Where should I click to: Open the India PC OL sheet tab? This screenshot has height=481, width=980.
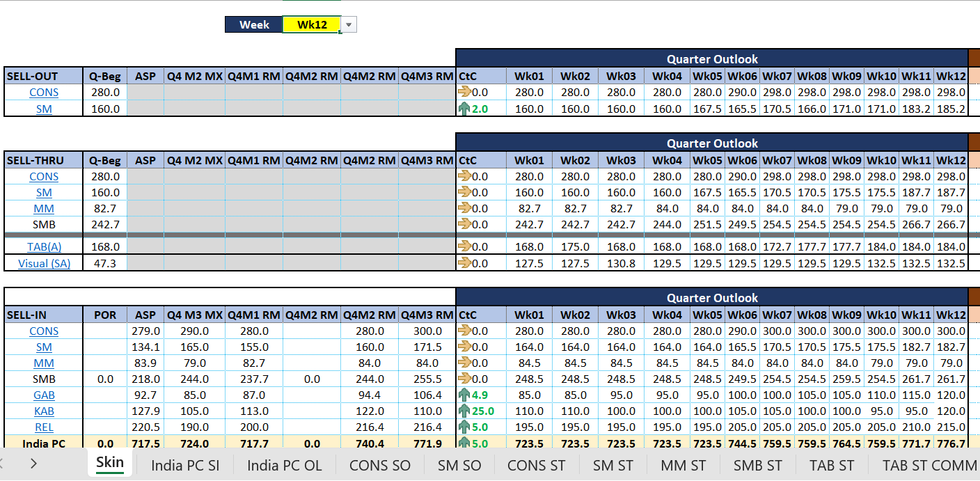(284, 465)
